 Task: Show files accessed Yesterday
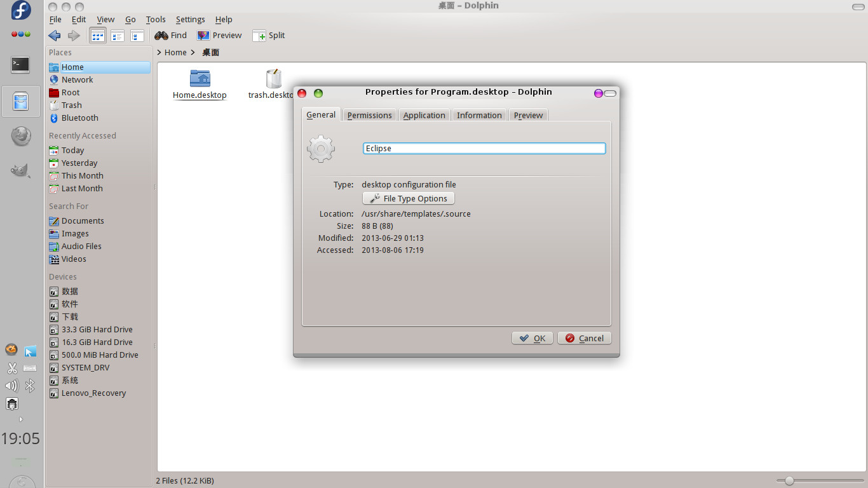pyautogui.click(x=99, y=163)
